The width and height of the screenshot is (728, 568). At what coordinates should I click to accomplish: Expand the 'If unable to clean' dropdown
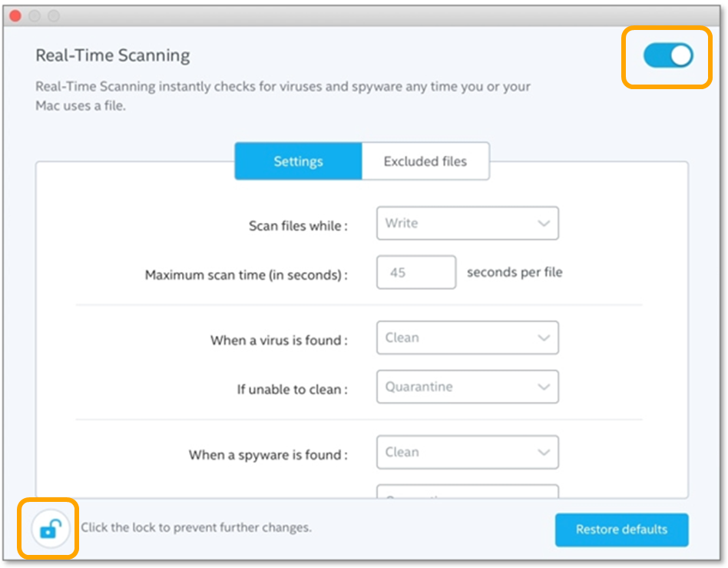point(467,387)
